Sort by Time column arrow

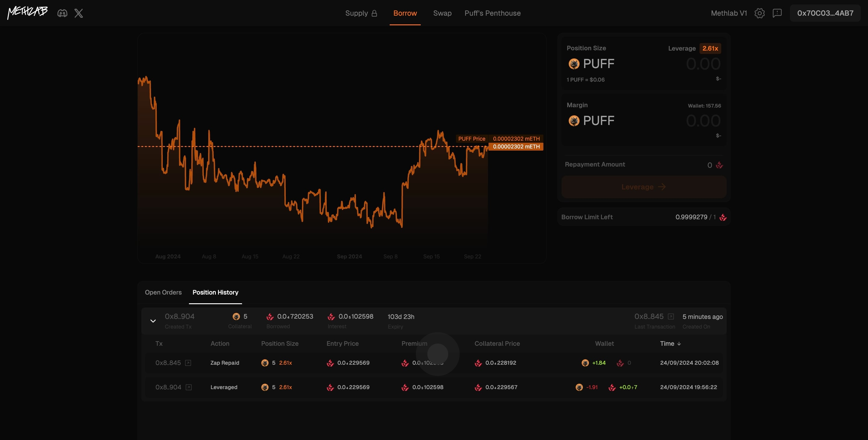pos(679,344)
